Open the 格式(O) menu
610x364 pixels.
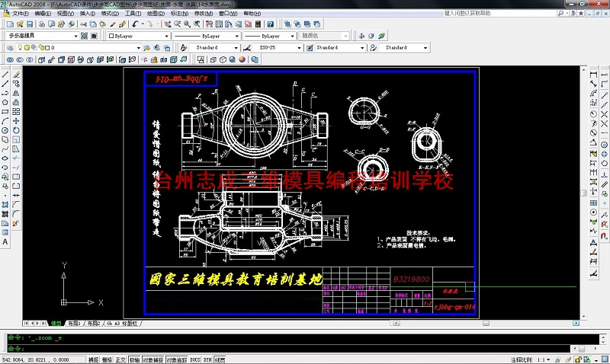[x=110, y=13]
